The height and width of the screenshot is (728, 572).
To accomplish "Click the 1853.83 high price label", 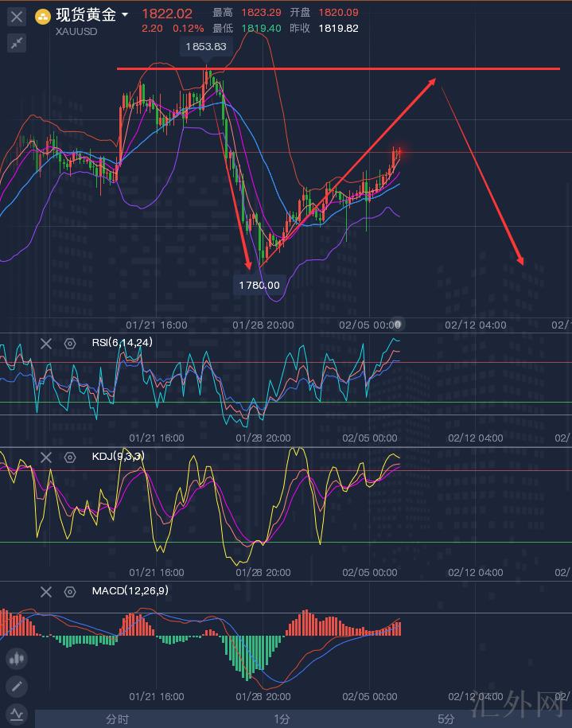I will 206,47.
